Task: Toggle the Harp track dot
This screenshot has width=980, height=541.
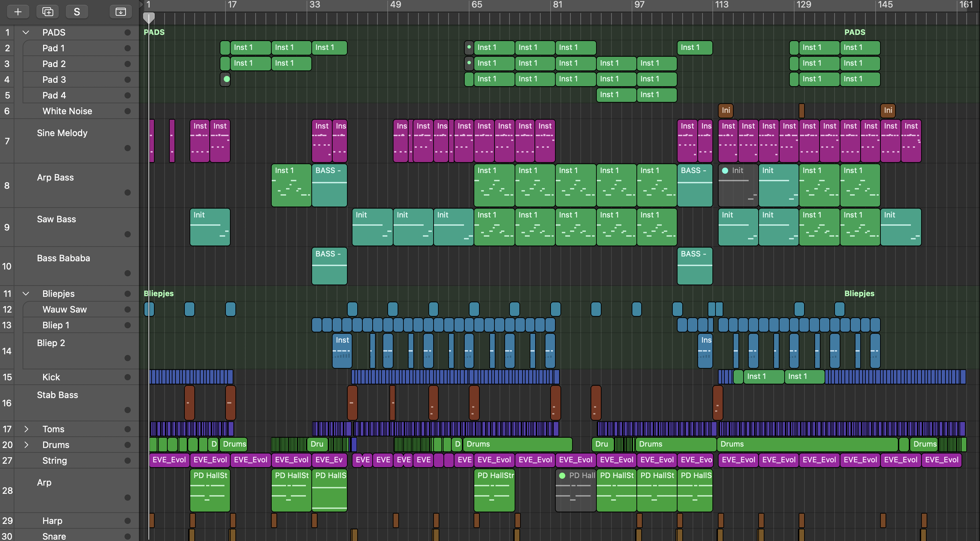Action: [x=127, y=520]
